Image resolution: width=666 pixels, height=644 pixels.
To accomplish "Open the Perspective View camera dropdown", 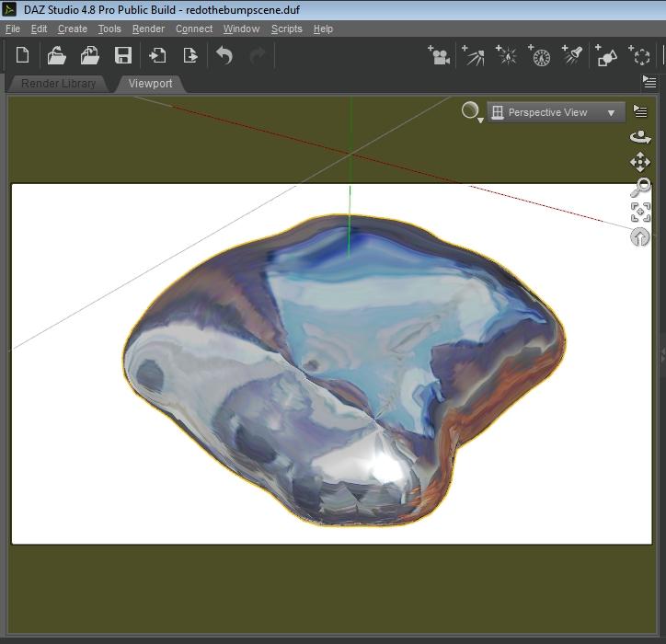I will (x=556, y=112).
